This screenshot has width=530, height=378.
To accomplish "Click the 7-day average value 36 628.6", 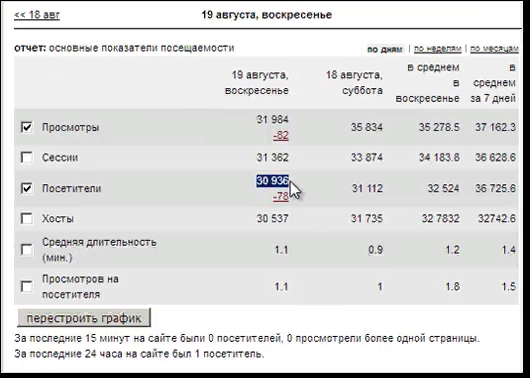I will tap(496, 158).
